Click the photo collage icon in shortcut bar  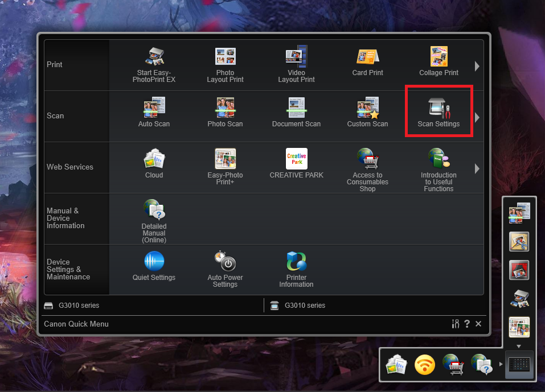(519, 327)
